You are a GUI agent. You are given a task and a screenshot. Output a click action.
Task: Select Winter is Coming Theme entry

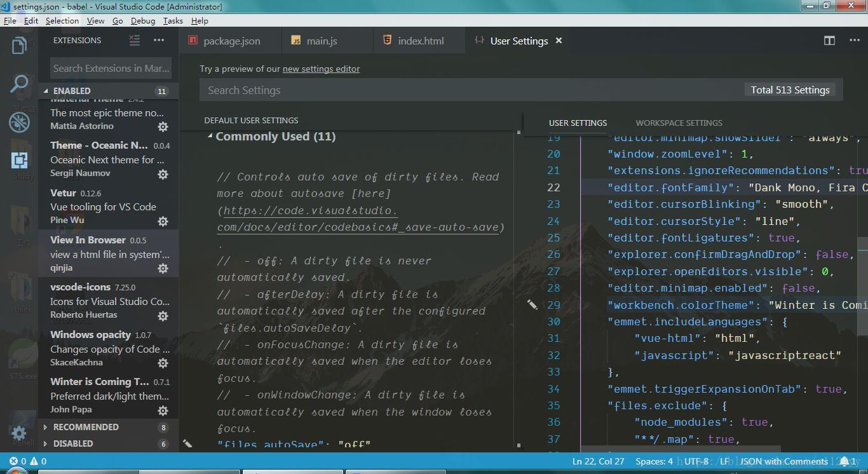click(108, 396)
